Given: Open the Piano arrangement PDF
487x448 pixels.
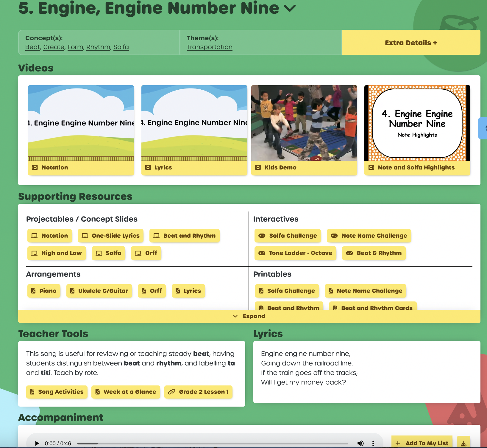Looking at the screenshot, I should tap(44, 291).
